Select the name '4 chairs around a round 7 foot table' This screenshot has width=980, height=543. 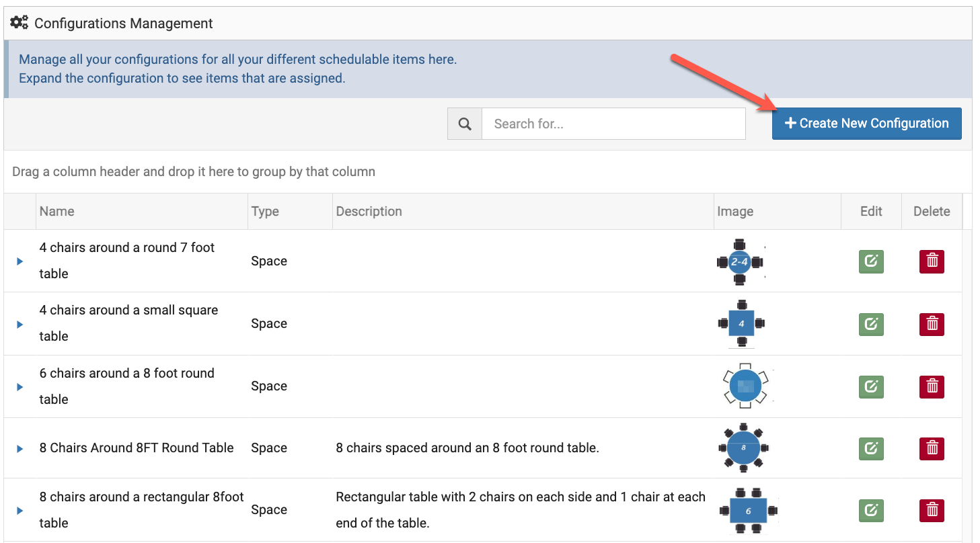pyautogui.click(x=126, y=260)
